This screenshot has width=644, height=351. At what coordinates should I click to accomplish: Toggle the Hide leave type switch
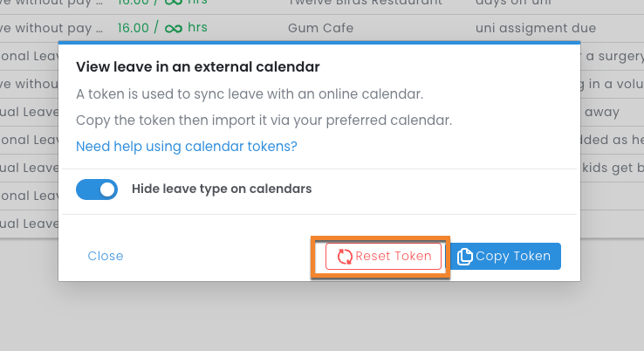click(97, 189)
